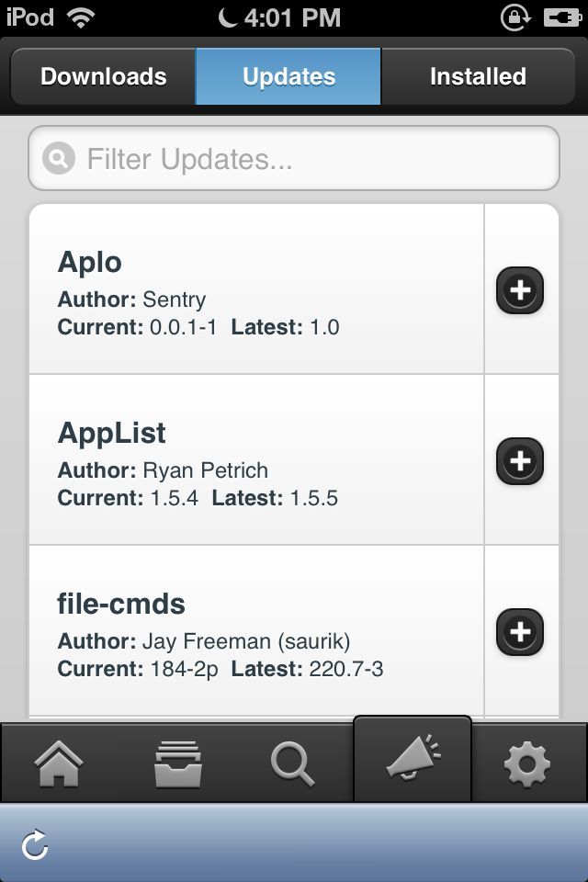Screen dimensions: 588x882
Task: Open the Cydia home page icon
Action: [58, 763]
